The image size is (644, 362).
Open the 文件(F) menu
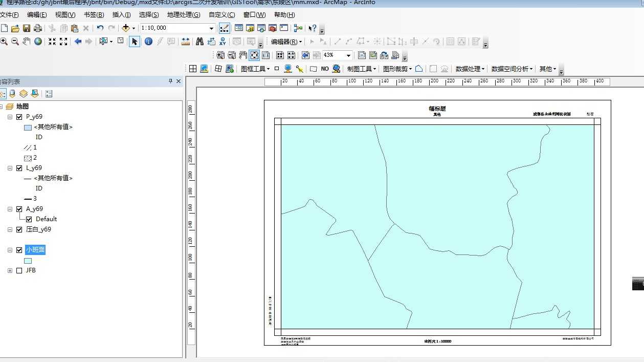9,15
